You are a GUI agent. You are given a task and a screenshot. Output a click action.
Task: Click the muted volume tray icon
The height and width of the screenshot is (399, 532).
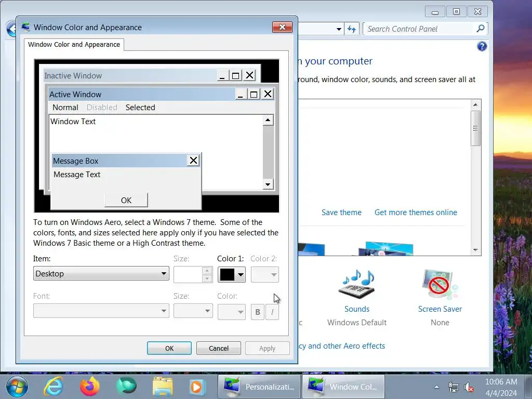[469, 387]
